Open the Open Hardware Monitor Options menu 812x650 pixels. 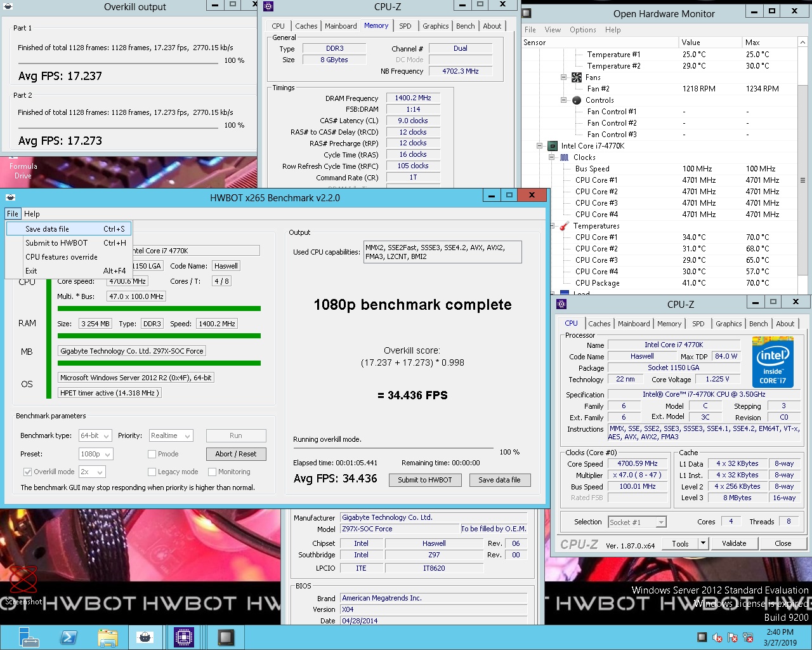[582, 30]
